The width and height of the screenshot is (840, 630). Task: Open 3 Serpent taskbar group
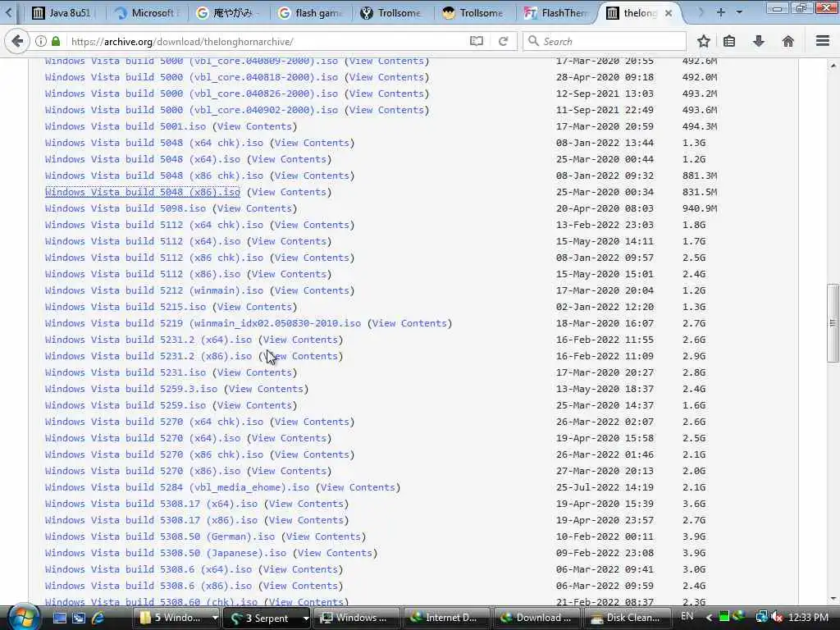(262, 618)
